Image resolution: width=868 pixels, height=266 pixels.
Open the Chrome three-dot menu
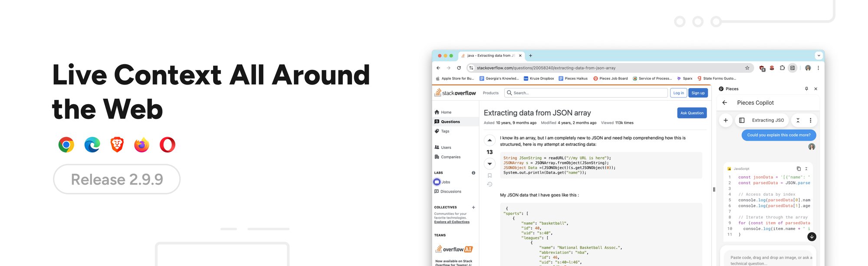[818, 68]
